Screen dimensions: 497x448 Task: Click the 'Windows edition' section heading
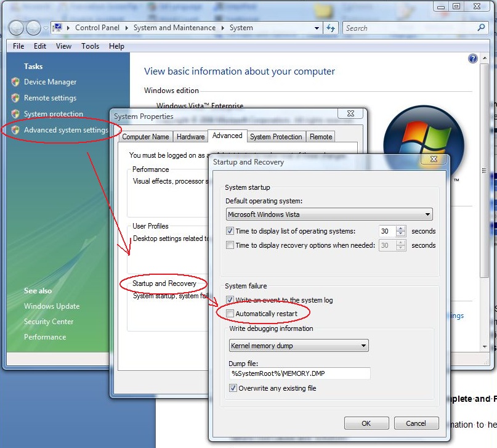pos(171,91)
